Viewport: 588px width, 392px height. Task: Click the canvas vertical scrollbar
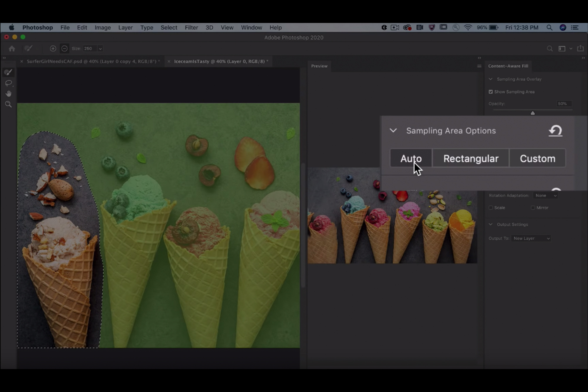click(303, 225)
